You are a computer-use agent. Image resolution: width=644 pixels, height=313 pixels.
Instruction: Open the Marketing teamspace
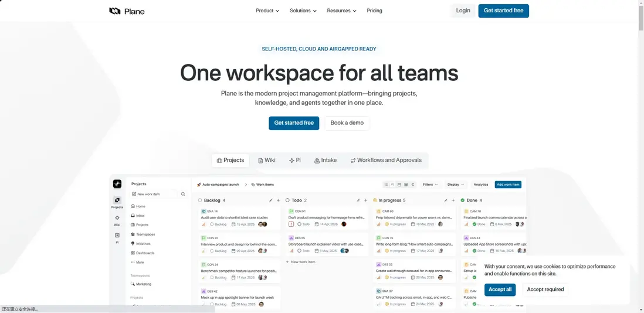141,284
